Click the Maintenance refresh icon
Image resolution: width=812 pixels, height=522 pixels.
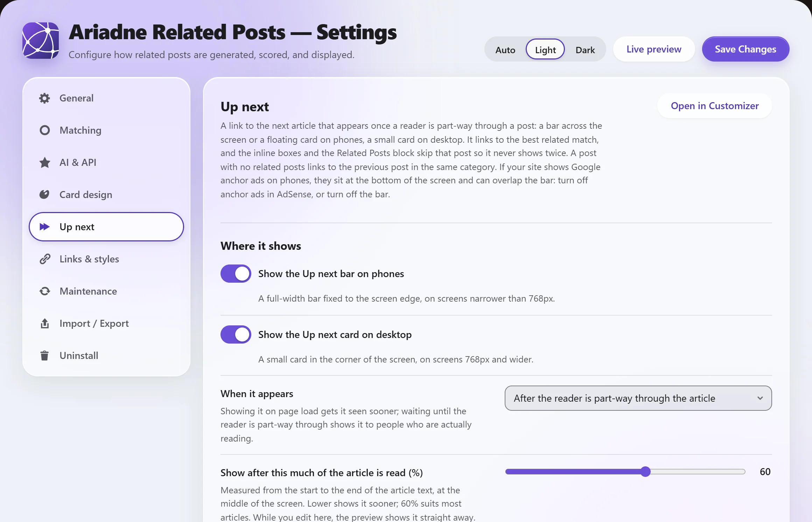pyautogui.click(x=44, y=291)
